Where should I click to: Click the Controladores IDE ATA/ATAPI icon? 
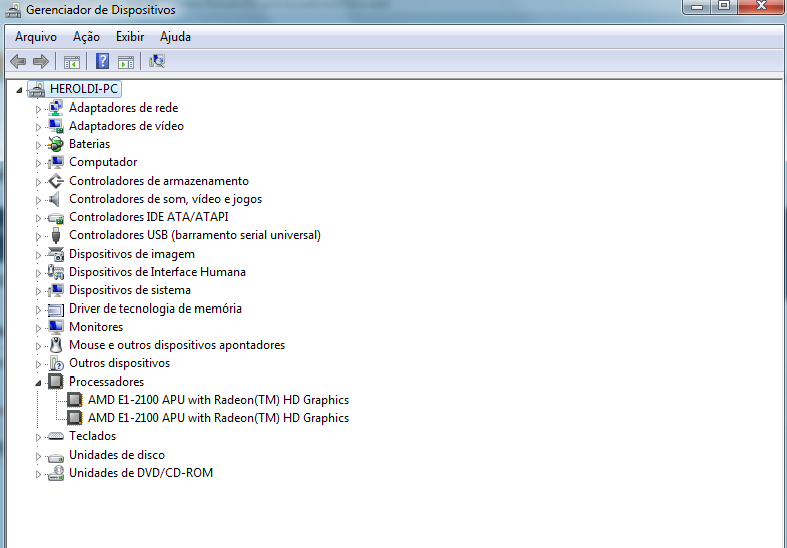(x=56, y=218)
